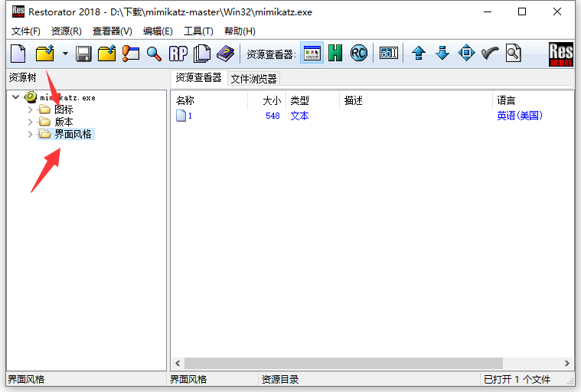Switch to hex view with green H icon
Screen dimensions: 581x392
335,53
